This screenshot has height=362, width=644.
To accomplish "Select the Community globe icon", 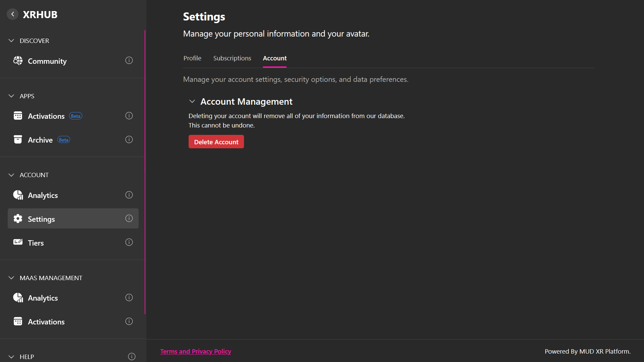I will tap(18, 61).
